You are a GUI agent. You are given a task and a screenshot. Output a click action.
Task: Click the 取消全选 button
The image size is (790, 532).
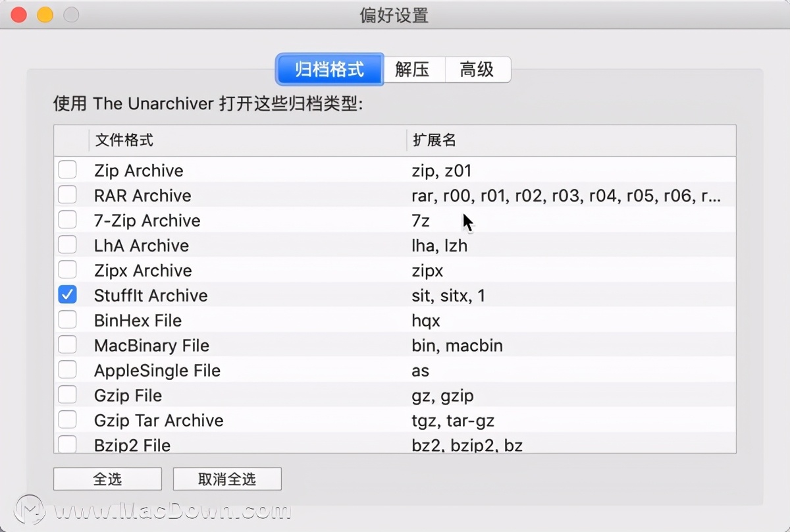tap(227, 479)
